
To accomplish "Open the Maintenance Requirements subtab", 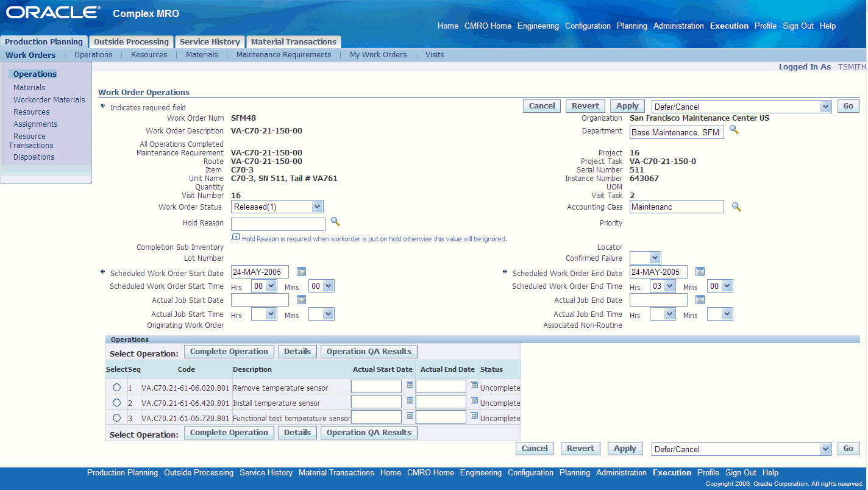I will [284, 55].
